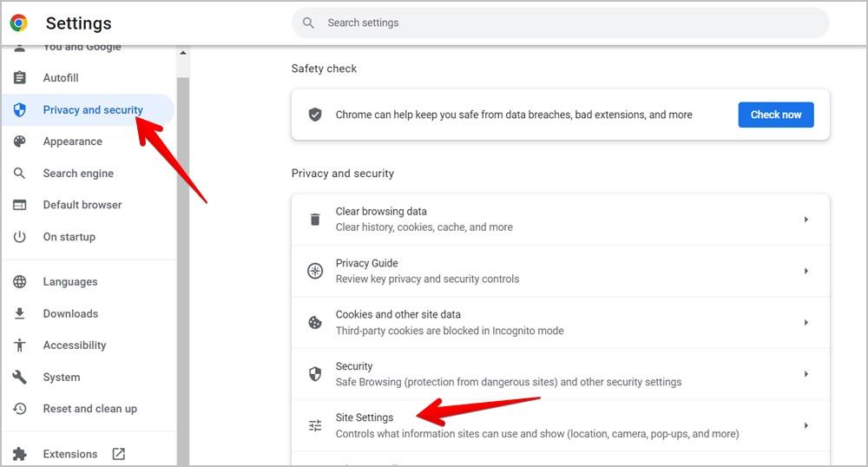Click the On startup power icon
Image resolution: width=868 pixels, height=467 pixels.
coord(19,237)
